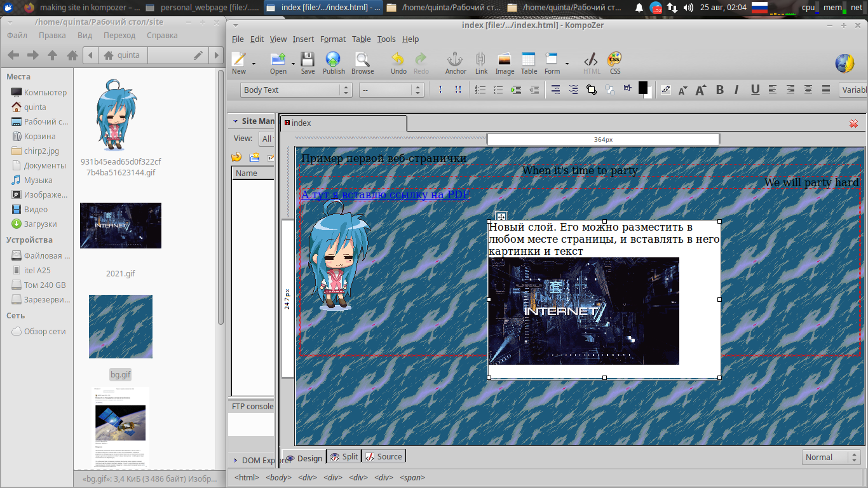
Task: Click the Publish toolbar icon
Action: tap(333, 63)
